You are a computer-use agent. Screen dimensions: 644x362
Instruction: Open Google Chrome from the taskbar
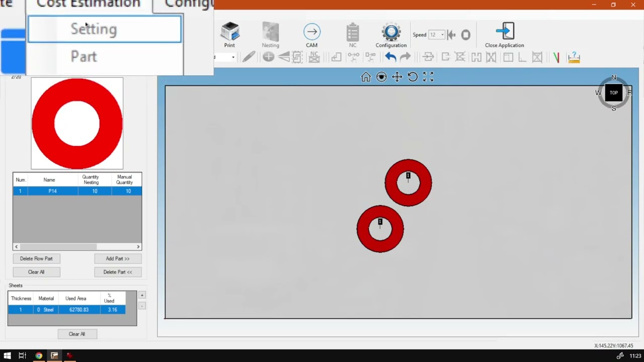pyautogui.click(x=39, y=356)
